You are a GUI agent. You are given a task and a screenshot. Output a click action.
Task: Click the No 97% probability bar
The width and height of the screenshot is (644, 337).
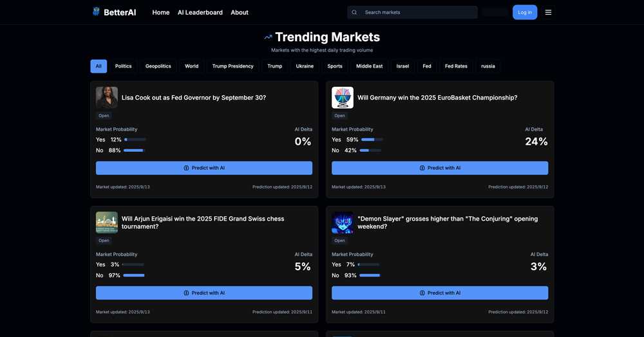tap(134, 275)
